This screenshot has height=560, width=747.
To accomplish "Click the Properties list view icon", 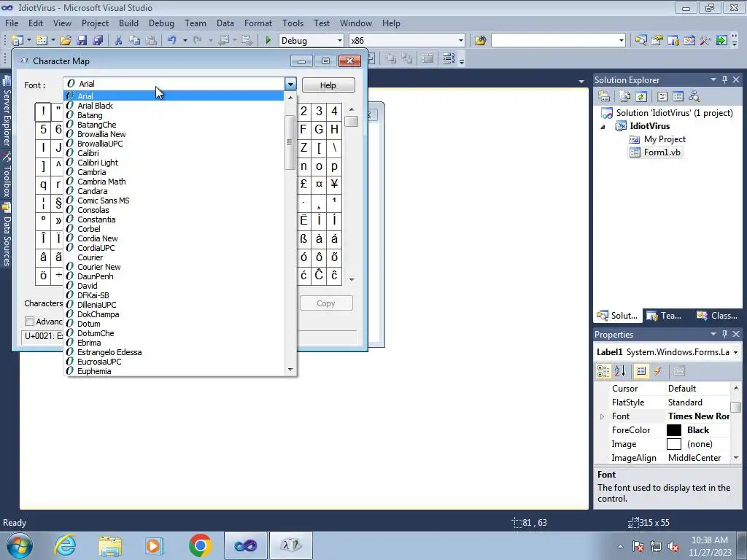I will point(641,371).
